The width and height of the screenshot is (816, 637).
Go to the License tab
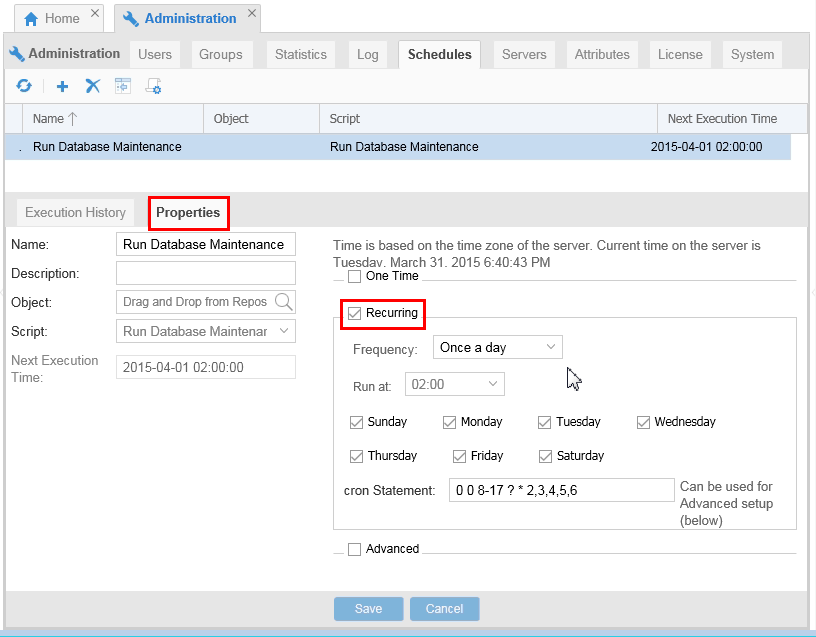[x=680, y=55]
